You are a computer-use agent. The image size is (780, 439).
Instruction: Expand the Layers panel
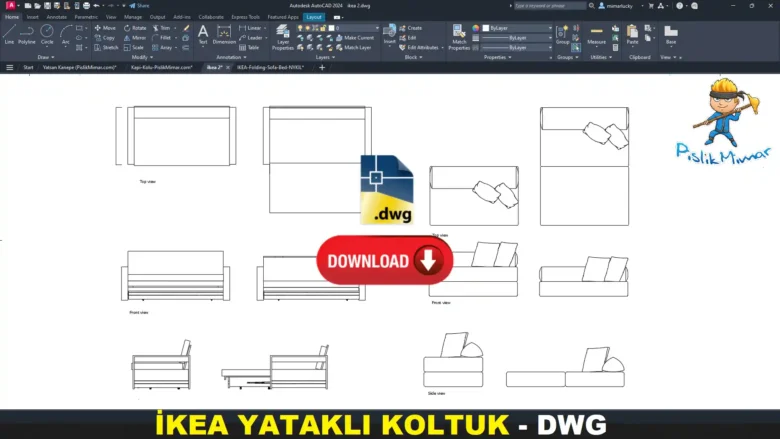point(325,57)
